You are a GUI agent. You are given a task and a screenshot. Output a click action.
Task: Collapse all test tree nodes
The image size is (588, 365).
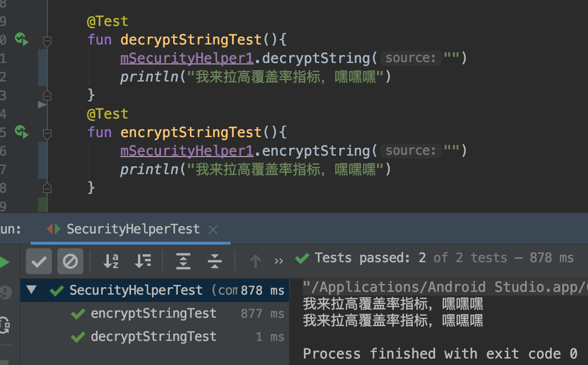(214, 262)
